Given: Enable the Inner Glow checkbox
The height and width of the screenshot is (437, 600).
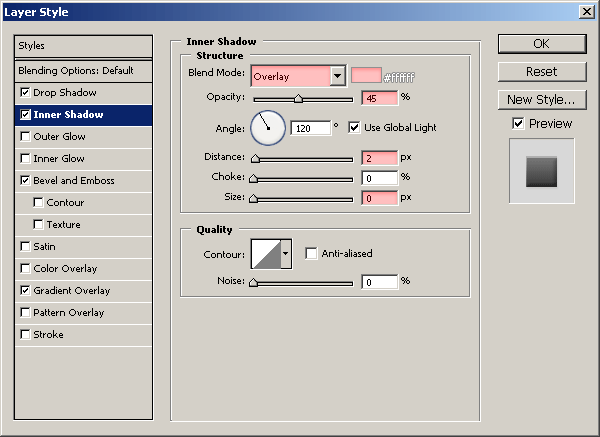Looking at the screenshot, I should (x=25, y=158).
